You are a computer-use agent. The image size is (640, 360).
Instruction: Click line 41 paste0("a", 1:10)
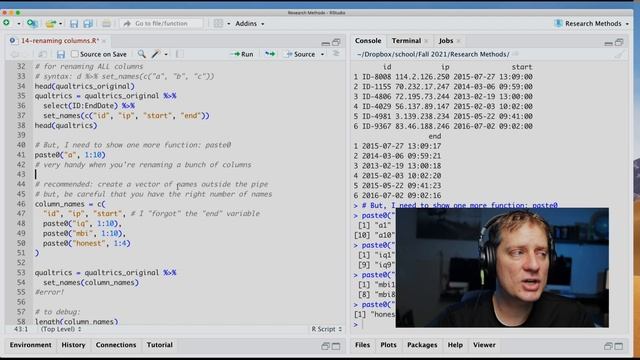point(70,155)
